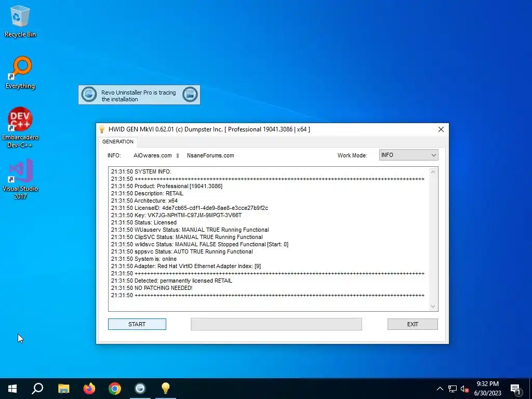Image resolution: width=532 pixels, height=399 pixels.
Task: Click the AiOwares.com link
Action: coord(153,155)
